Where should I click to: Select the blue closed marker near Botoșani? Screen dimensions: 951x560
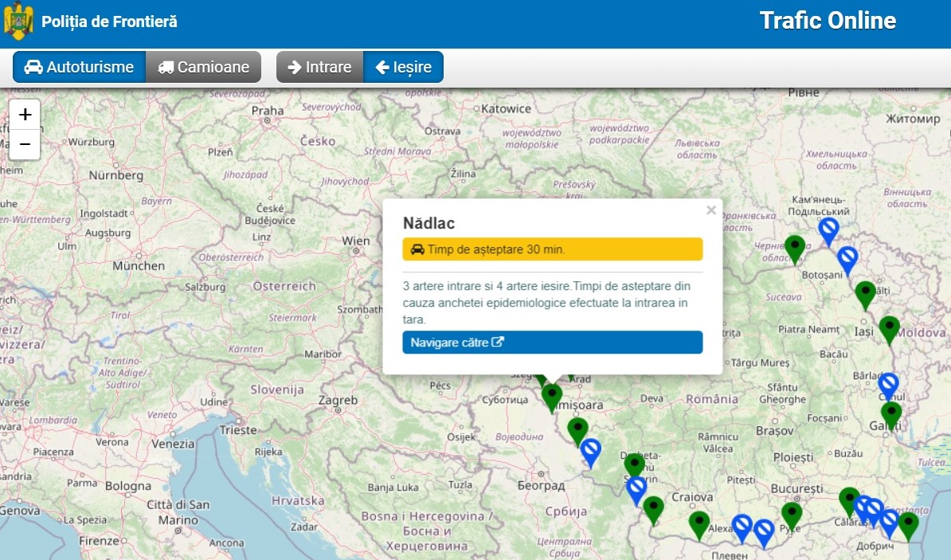pyautogui.click(x=847, y=257)
